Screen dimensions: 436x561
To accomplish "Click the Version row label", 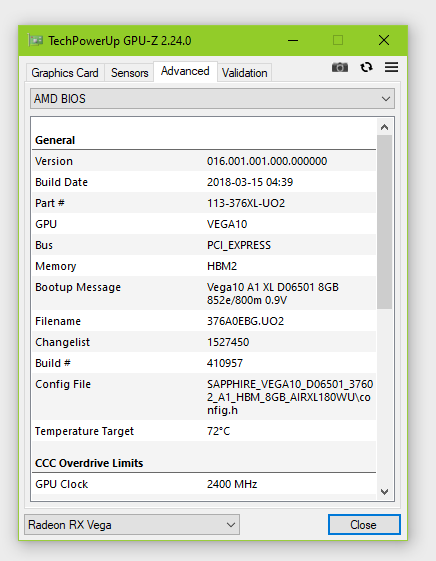I will tap(54, 161).
